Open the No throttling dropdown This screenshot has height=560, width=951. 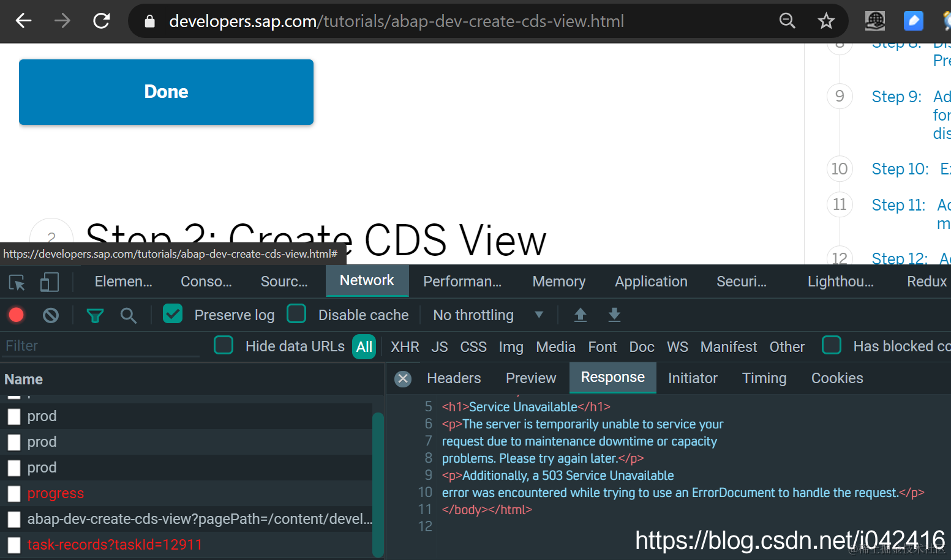pos(487,315)
